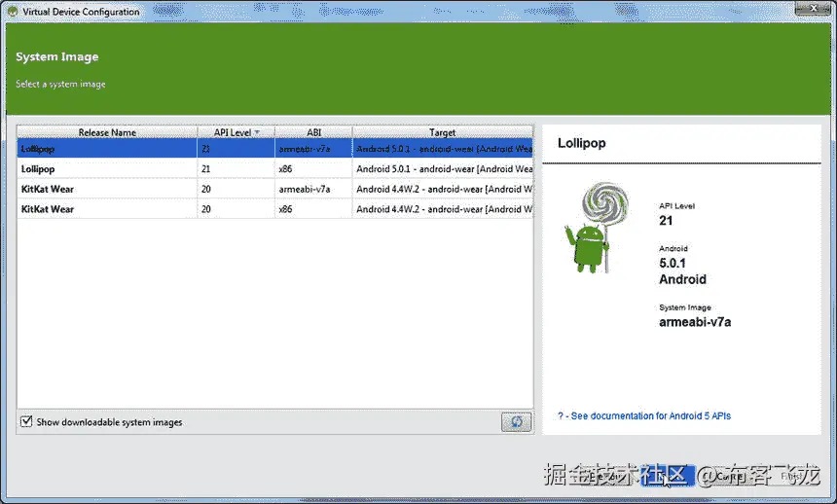Click the Target column header
The image size is (837, 504).
point(443,132)
